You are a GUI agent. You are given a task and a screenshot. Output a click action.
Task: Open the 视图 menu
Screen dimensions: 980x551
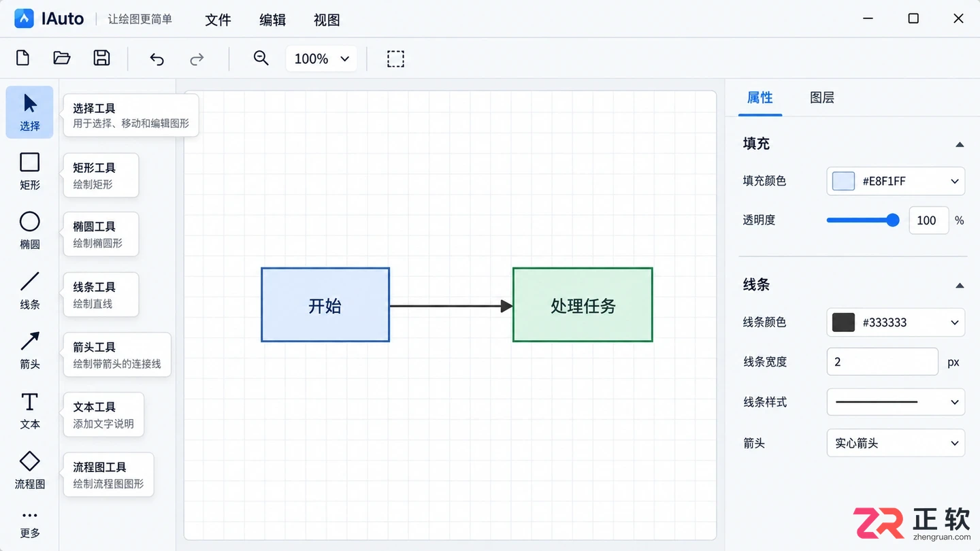tap(327, 20)
